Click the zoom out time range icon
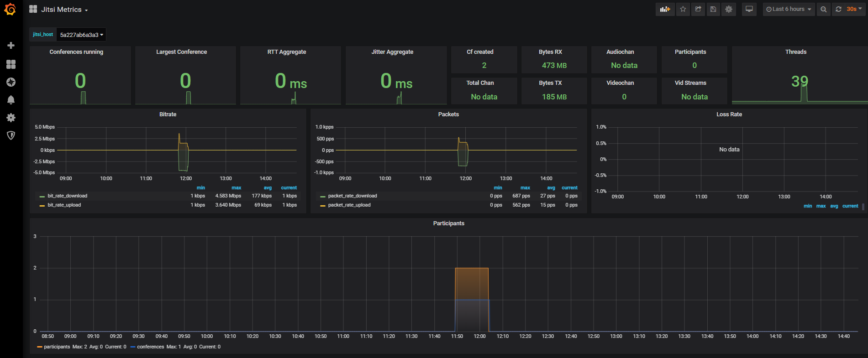The image size is (868, 358). coord(823,9)
